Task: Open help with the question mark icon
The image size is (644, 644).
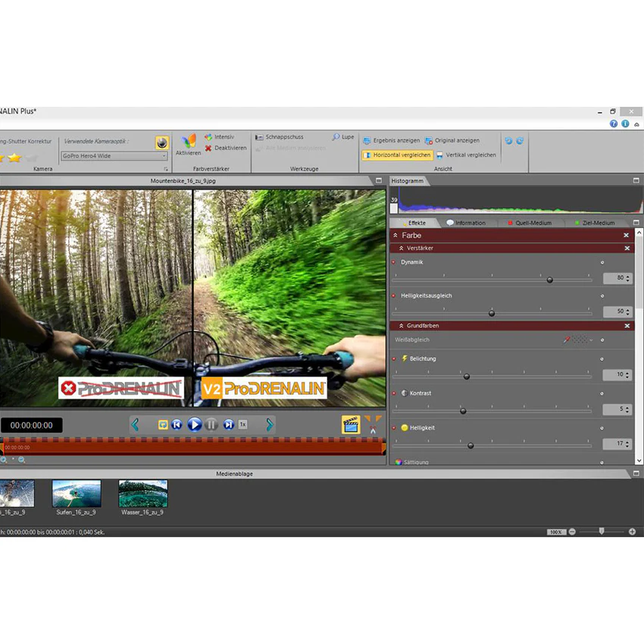Action: (614, 123)
